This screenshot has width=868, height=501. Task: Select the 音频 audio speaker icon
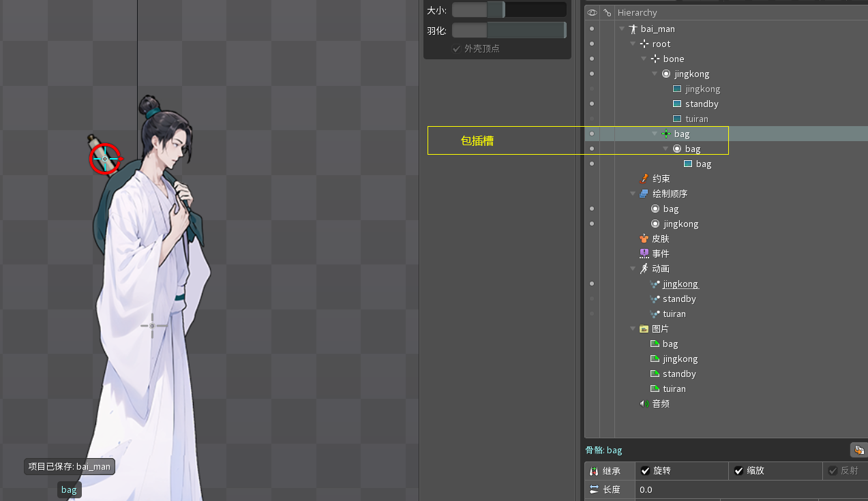(644, 404)
